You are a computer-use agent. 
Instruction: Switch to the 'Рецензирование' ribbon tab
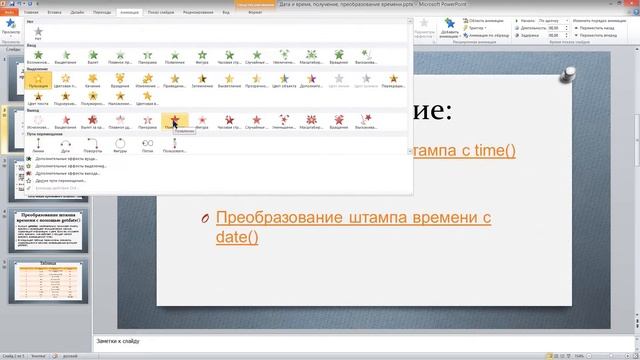[198, 12]
